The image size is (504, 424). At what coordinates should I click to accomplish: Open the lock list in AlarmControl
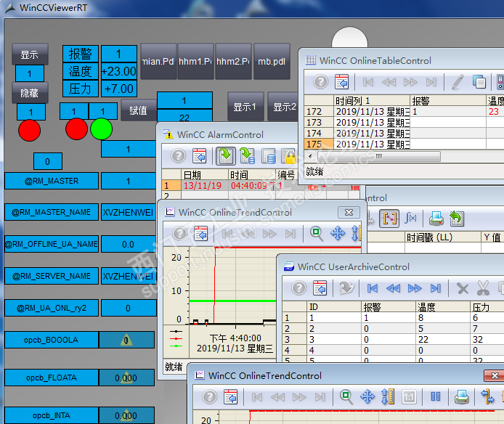288,156
